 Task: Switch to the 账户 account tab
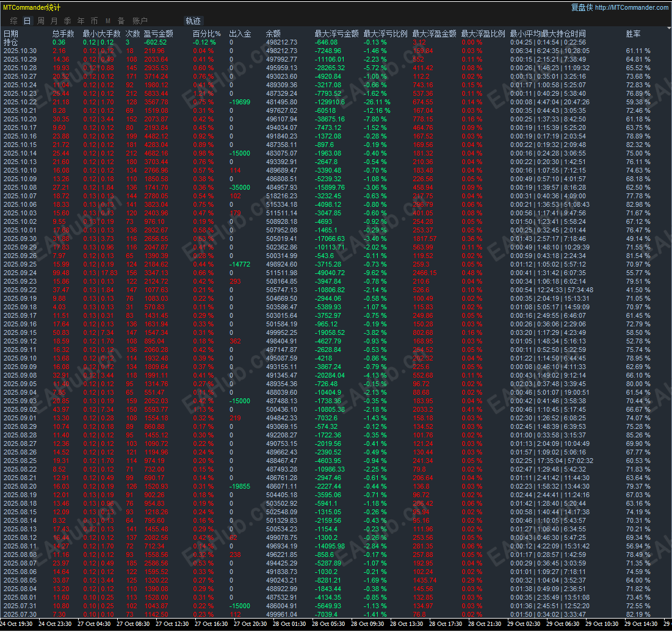point(140,21)
